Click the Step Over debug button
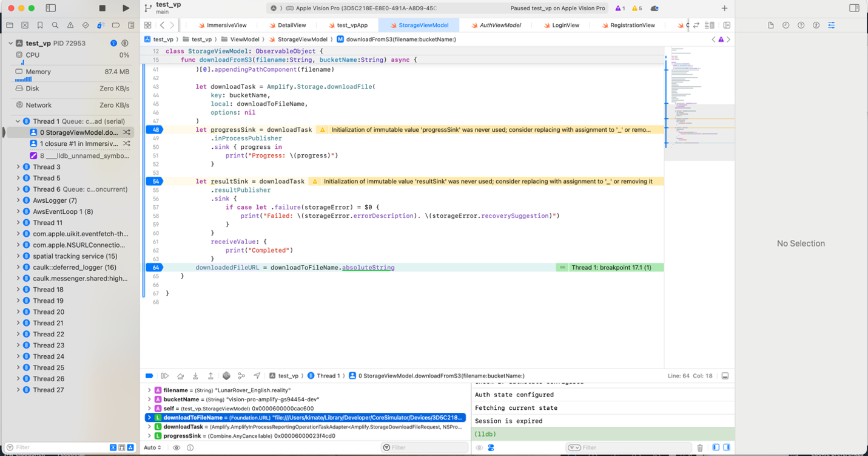Screen dimensions: 868x456 click(x=180, y=376)
